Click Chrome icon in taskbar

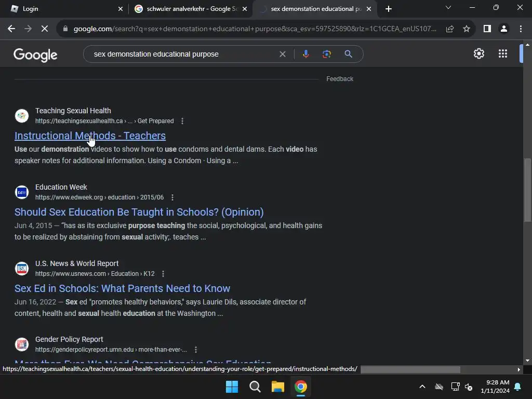301,387
